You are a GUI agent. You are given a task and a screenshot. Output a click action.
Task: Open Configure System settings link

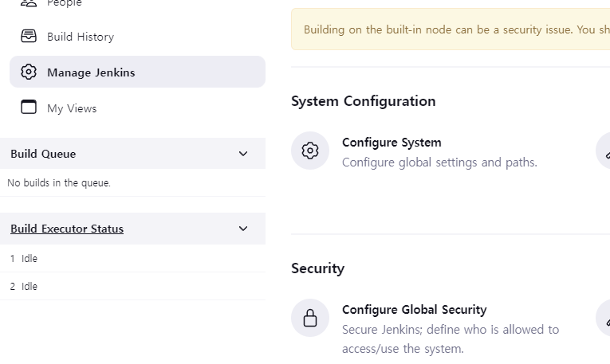point(392,143)
